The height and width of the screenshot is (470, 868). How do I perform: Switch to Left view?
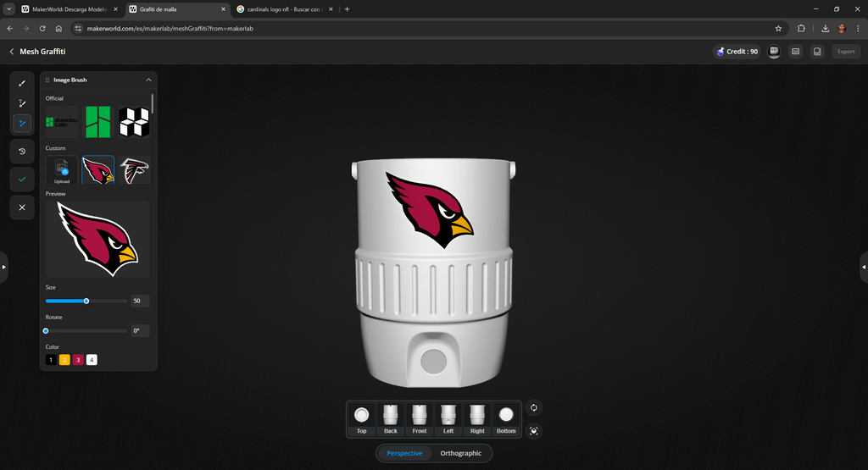[x=448, y=419]
